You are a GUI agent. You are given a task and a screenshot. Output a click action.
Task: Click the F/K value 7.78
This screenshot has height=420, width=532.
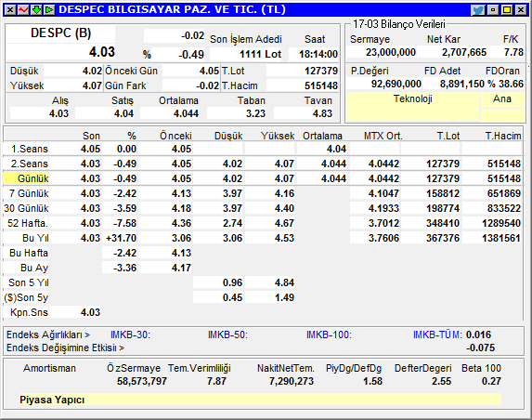pyautogui.click(x=513, y=52)
